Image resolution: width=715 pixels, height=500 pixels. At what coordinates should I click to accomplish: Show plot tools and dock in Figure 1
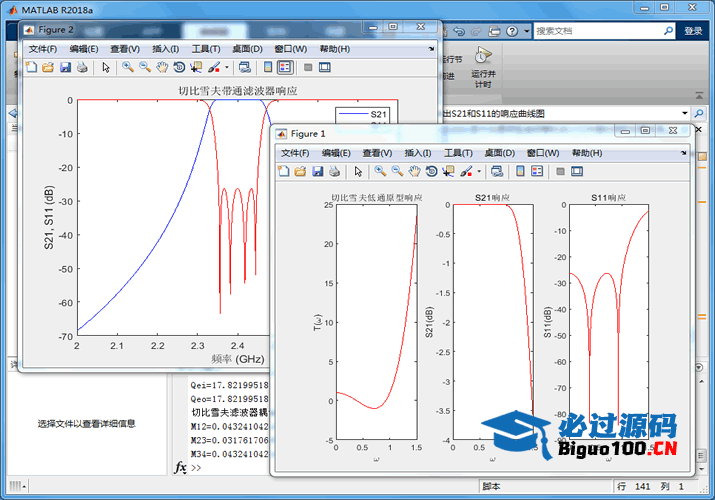click(x=577, y=171)
